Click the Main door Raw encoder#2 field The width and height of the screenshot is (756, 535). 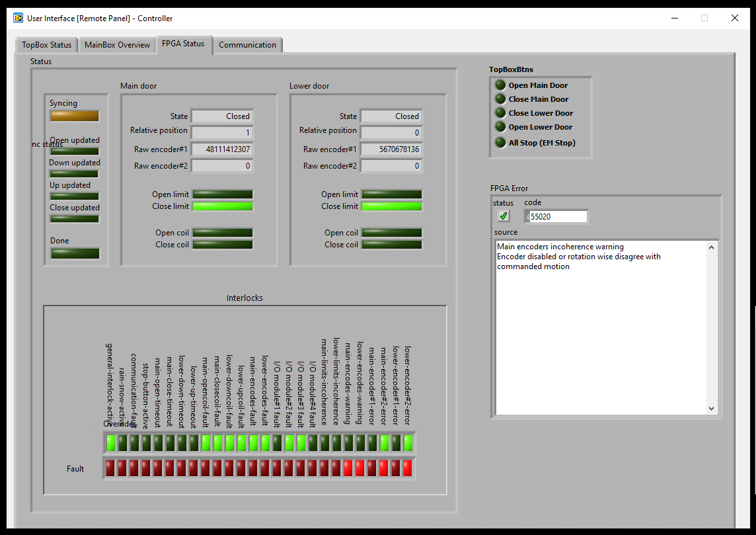[x=223, y=166]
